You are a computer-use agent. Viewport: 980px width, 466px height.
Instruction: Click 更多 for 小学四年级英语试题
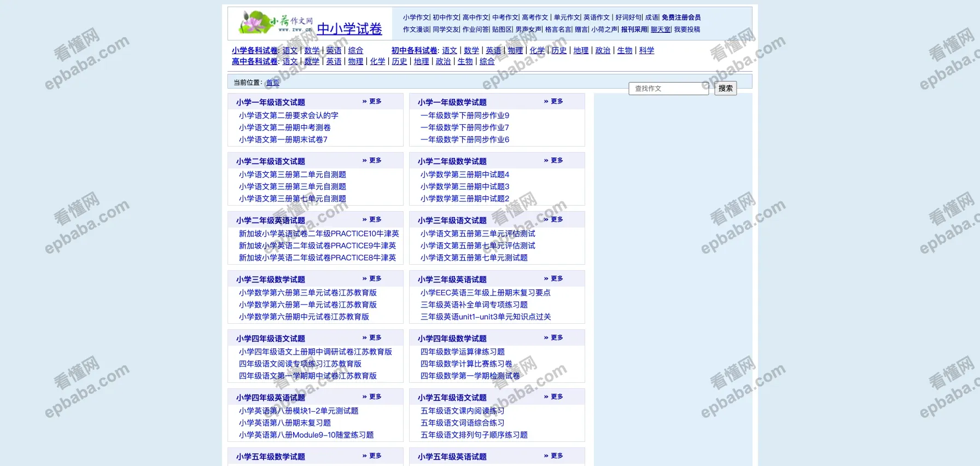(375, 397)
